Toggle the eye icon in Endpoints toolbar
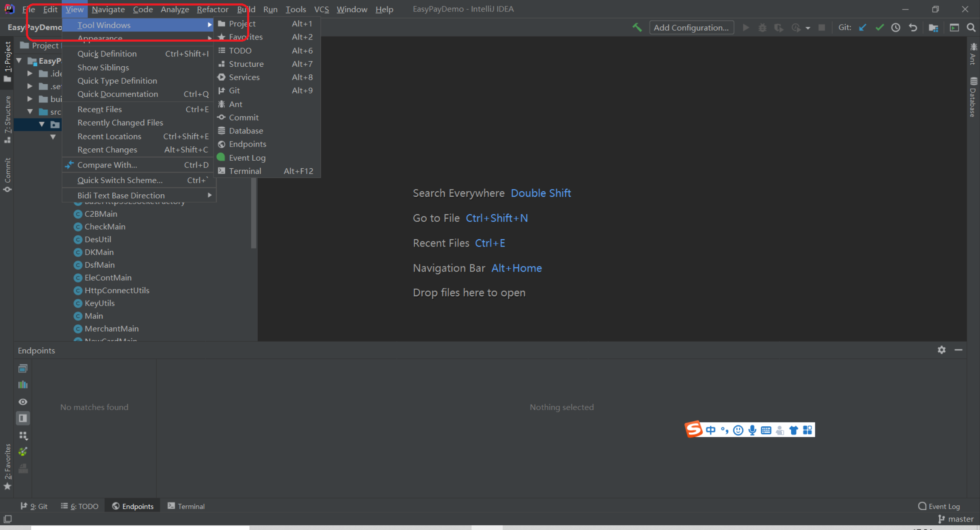Image resolution: width=980 pixels, height=530 pixels. pos(23,402)
